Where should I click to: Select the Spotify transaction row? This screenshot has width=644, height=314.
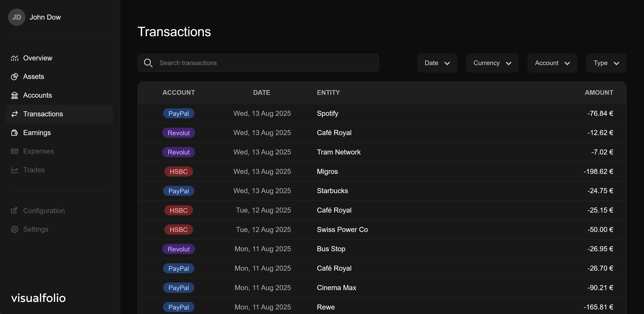(375, 113)
